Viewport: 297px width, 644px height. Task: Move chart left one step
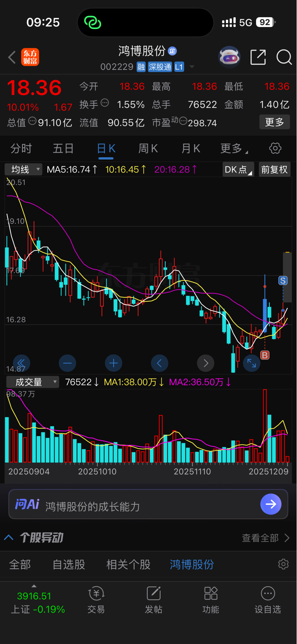160,363
